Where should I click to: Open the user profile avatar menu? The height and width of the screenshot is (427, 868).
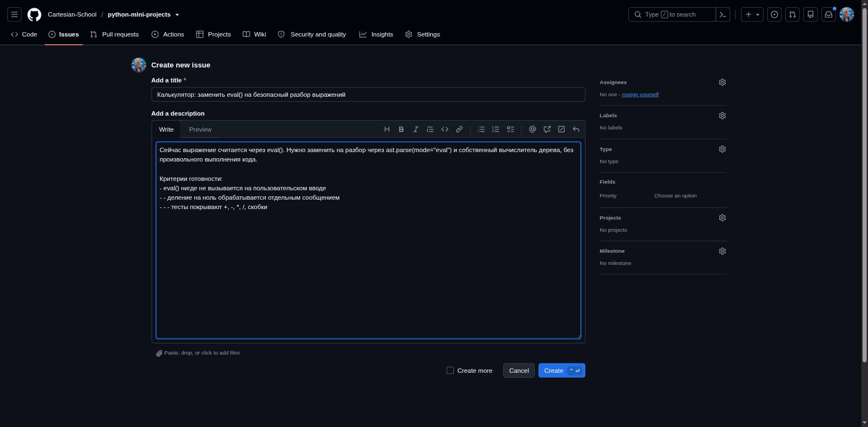[x=846, y=14]
